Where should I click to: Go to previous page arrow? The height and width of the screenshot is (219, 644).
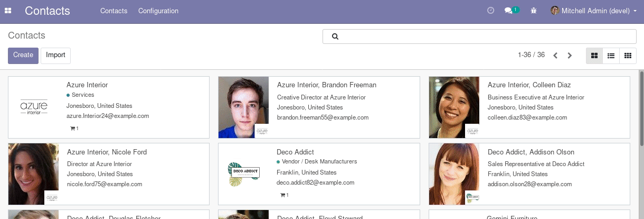tap(555, 56)
